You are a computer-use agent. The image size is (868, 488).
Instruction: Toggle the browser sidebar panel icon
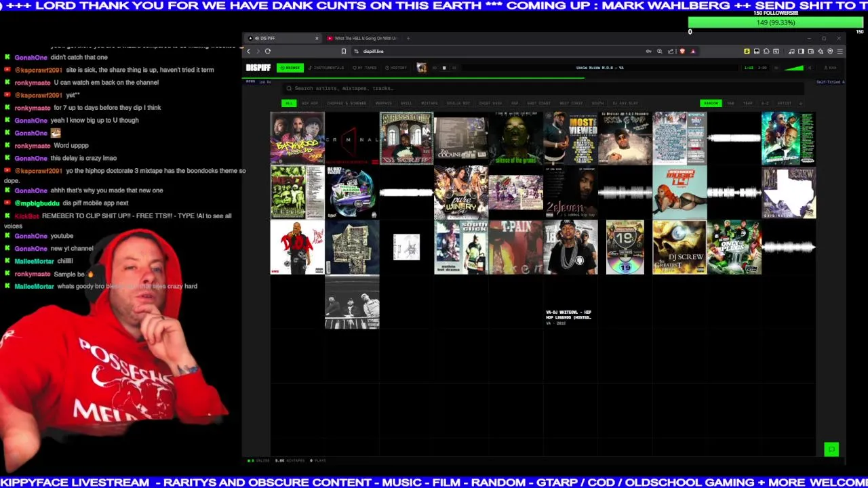[801, 52]
